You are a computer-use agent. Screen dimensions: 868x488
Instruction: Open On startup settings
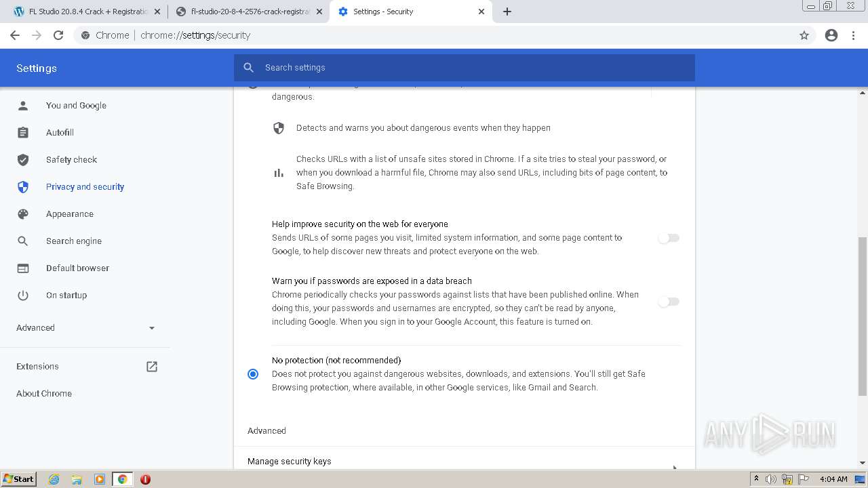coord(66,296)
